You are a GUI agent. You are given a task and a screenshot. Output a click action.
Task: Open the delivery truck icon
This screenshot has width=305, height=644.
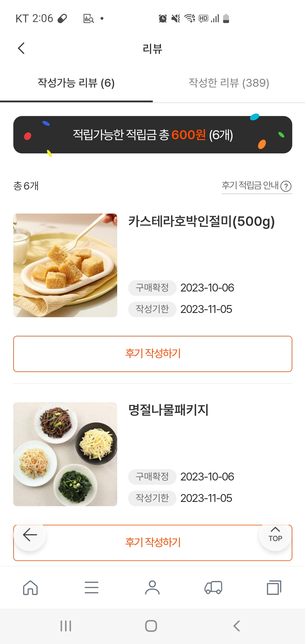pyautogui.click(x=213, y=588)
